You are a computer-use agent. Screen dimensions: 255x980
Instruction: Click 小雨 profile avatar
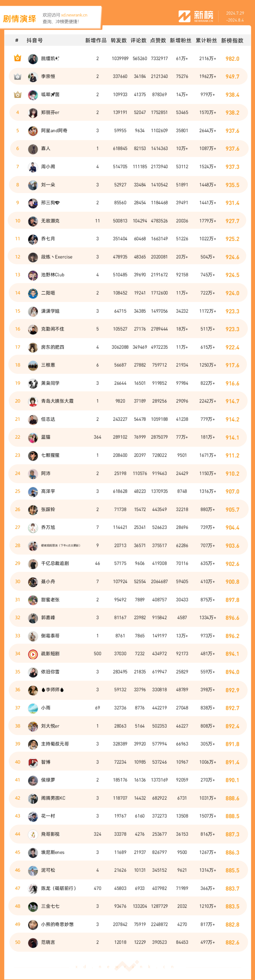(33, 708)
